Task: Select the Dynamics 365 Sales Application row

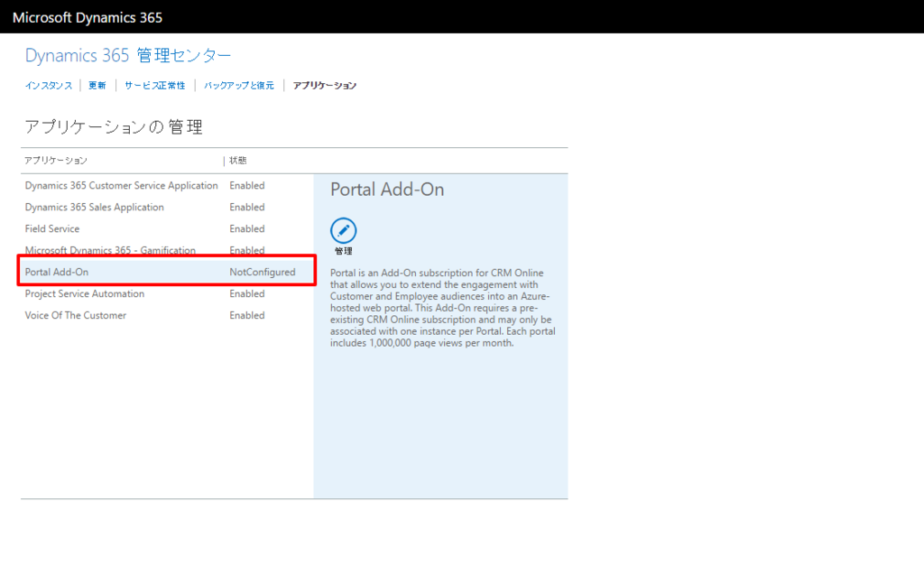Action: tap(167, 207)
